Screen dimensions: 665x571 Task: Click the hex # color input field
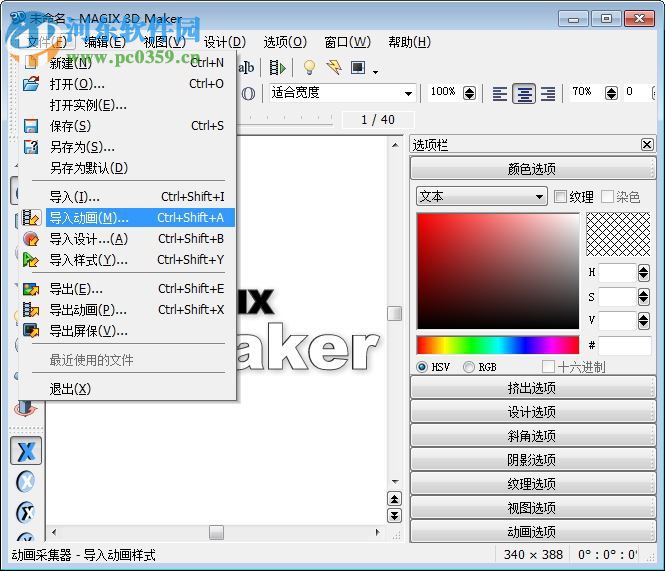pos(625,345)
